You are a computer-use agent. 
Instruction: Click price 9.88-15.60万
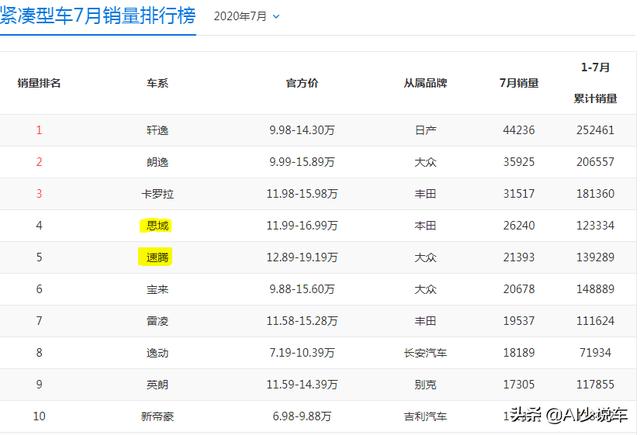(x=302, y=289)
